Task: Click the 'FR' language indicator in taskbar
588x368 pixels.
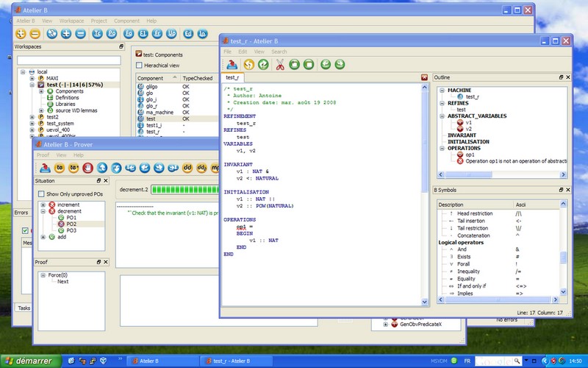Action: 467,361
